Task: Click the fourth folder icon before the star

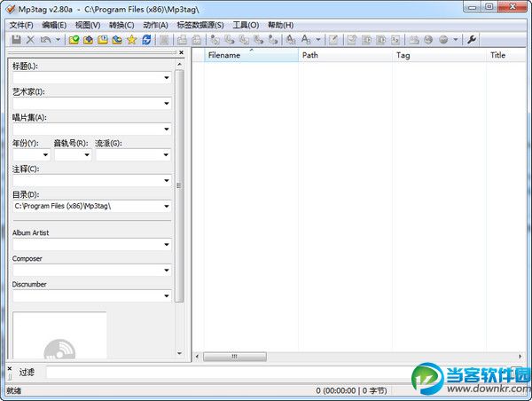Action: 117,40
